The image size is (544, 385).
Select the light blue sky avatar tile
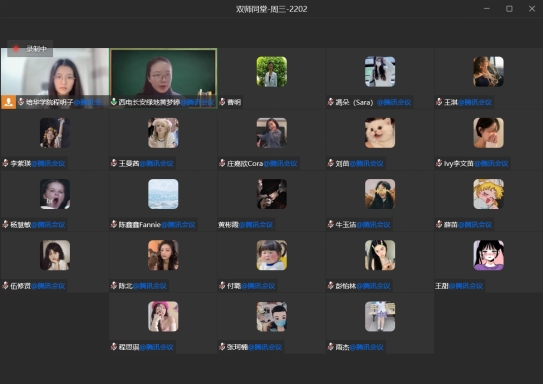163,194
